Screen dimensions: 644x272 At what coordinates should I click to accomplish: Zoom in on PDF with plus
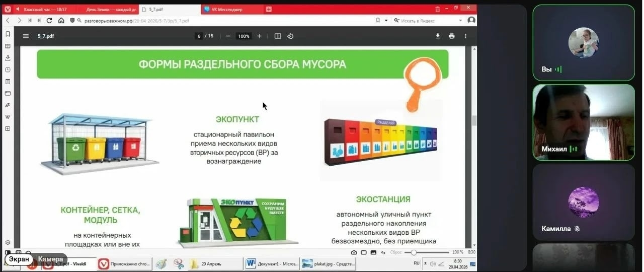(x=260, y=36)
